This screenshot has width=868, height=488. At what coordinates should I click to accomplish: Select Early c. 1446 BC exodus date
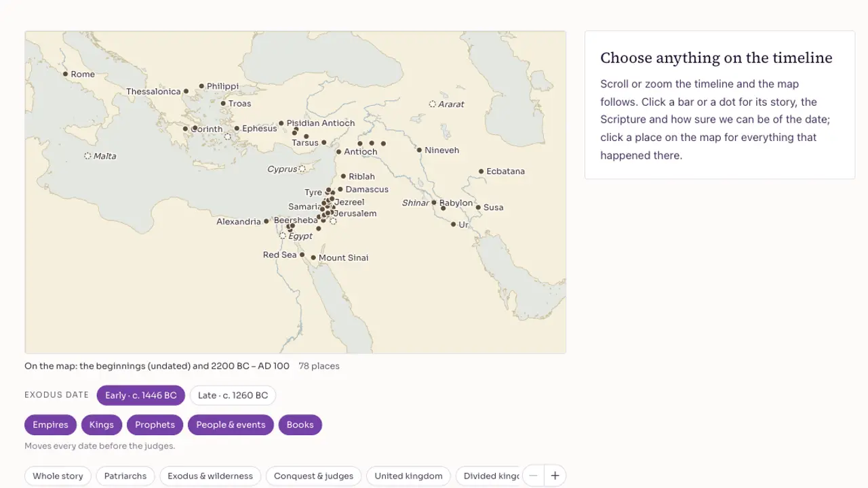click(141, 395)
